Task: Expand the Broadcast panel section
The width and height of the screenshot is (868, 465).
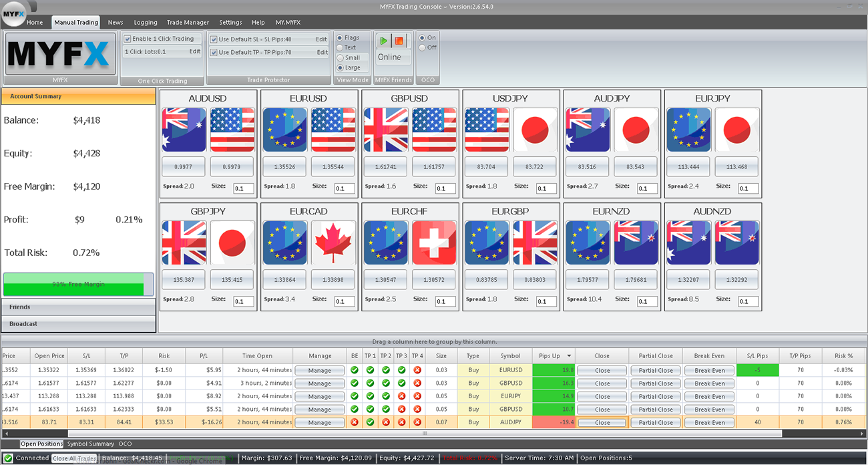Action: coord(78,324)
